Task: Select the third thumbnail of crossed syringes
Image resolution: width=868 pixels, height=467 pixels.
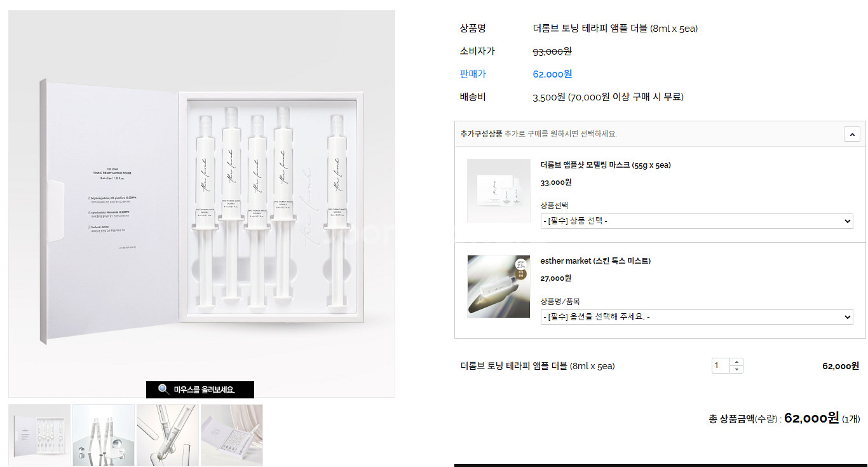Action: pyautogui.click(x=168, y=435)
